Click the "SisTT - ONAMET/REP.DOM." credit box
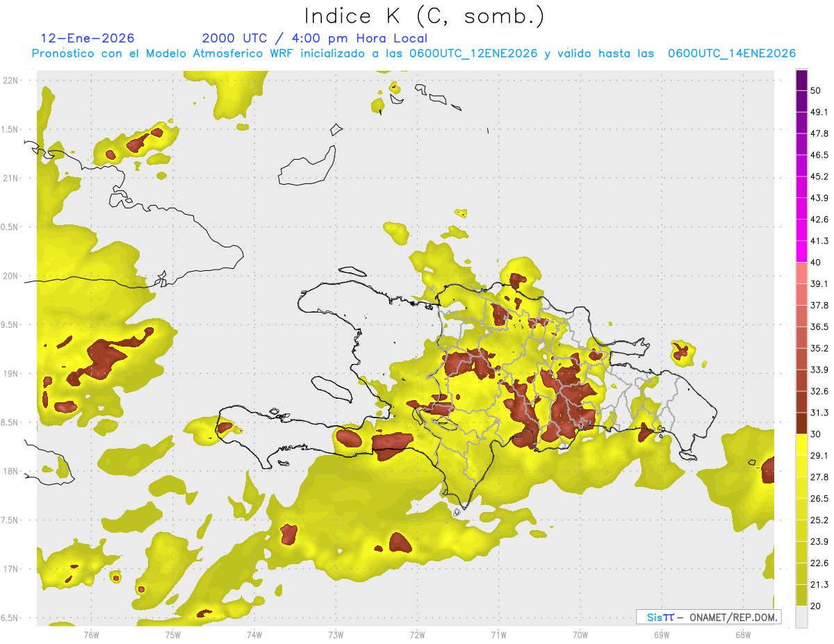This screenshot has width=834, height=644. point(708,617)
